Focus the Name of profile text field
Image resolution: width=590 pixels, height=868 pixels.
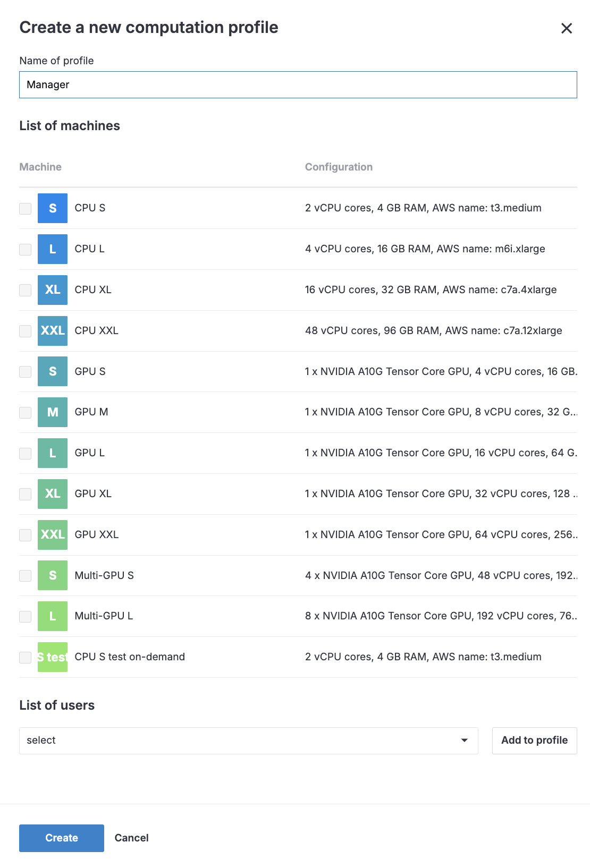[298, 85]
